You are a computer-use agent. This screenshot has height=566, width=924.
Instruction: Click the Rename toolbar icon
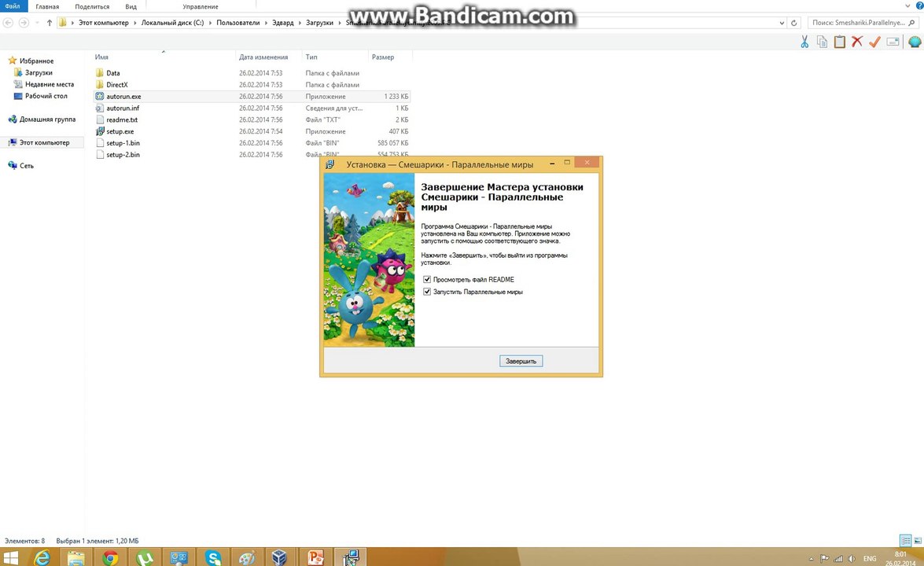(893, 42)
